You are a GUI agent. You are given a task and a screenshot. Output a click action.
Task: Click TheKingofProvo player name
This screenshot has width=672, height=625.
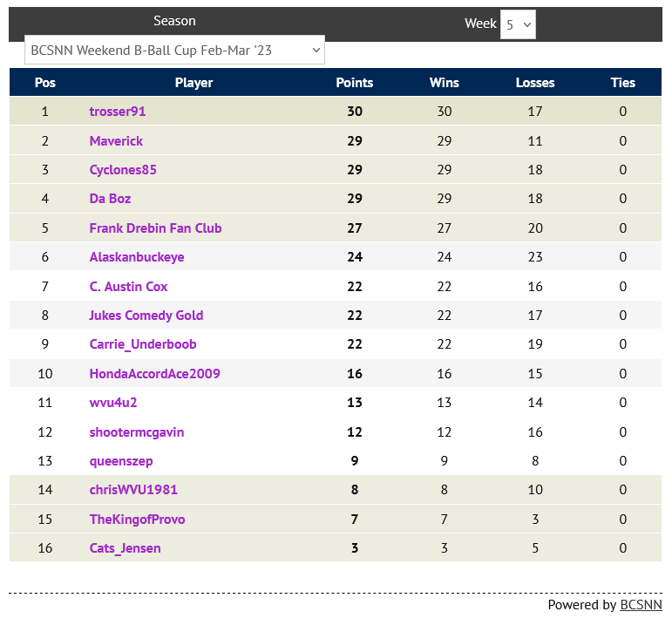[x=137, y=520]
